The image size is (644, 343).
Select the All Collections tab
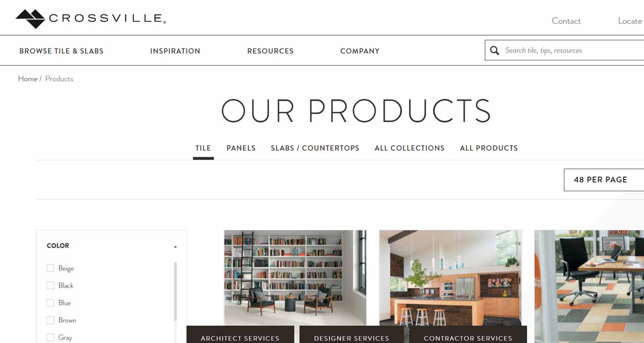[410, 148]
